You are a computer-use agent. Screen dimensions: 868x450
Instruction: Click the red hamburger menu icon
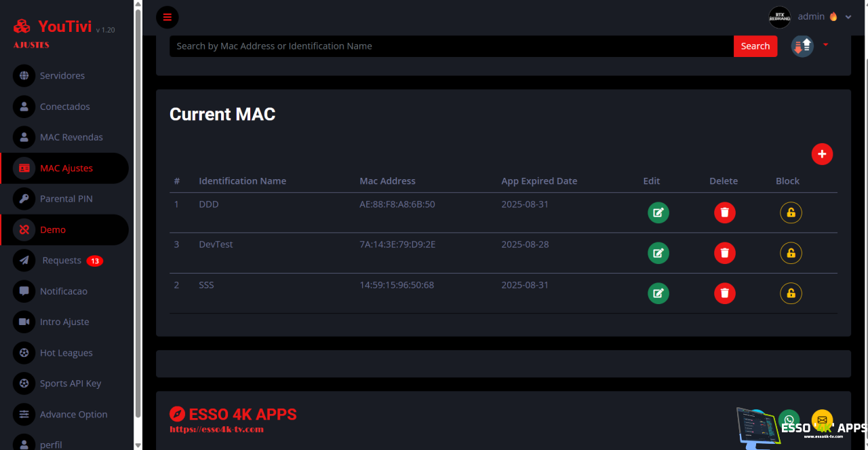point(167,17)
